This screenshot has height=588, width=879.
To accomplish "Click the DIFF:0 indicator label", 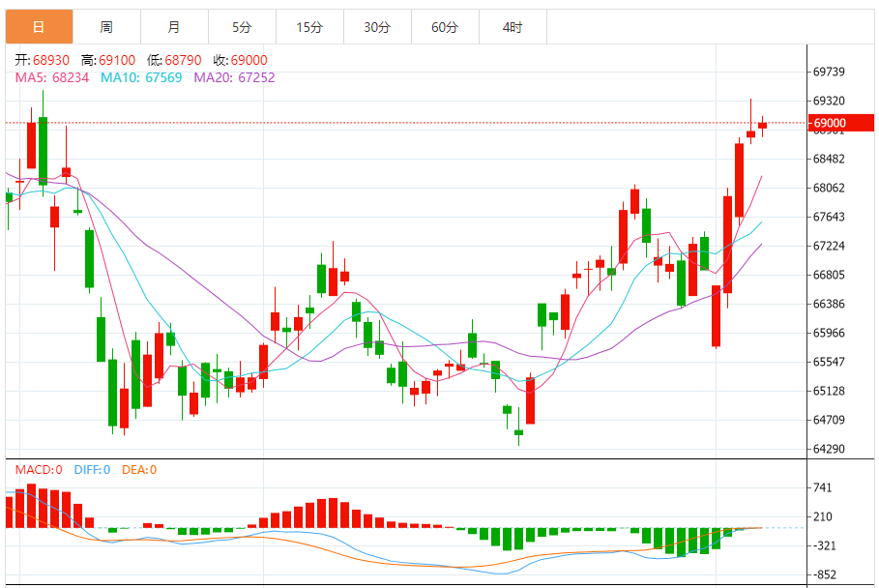I will [x=92, y=470].
